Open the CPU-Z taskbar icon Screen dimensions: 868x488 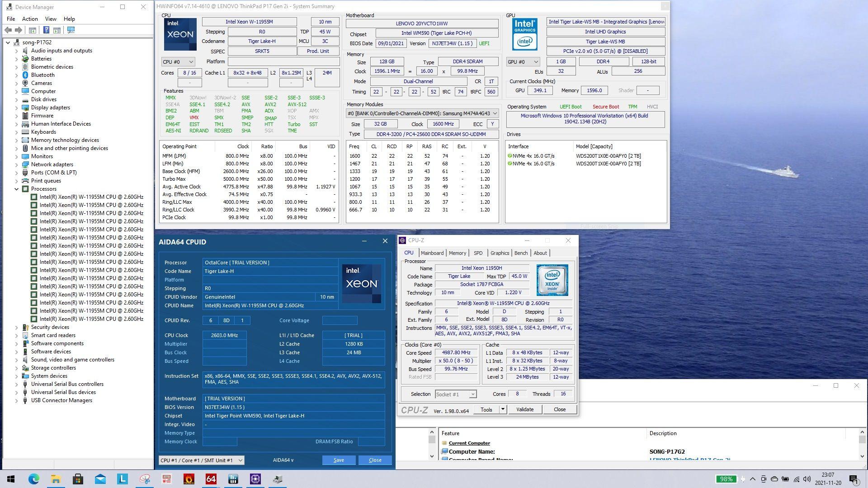click(255, 479)
